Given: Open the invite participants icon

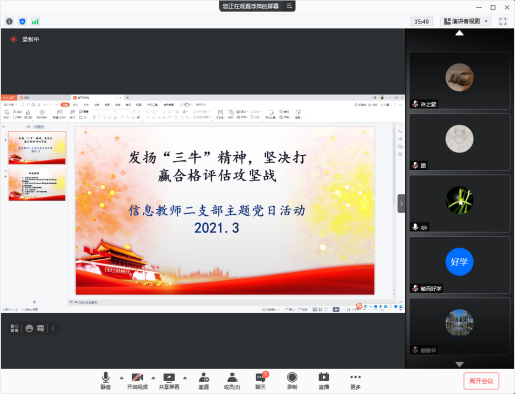Looking at the screenshot, I should coord(204,381).
